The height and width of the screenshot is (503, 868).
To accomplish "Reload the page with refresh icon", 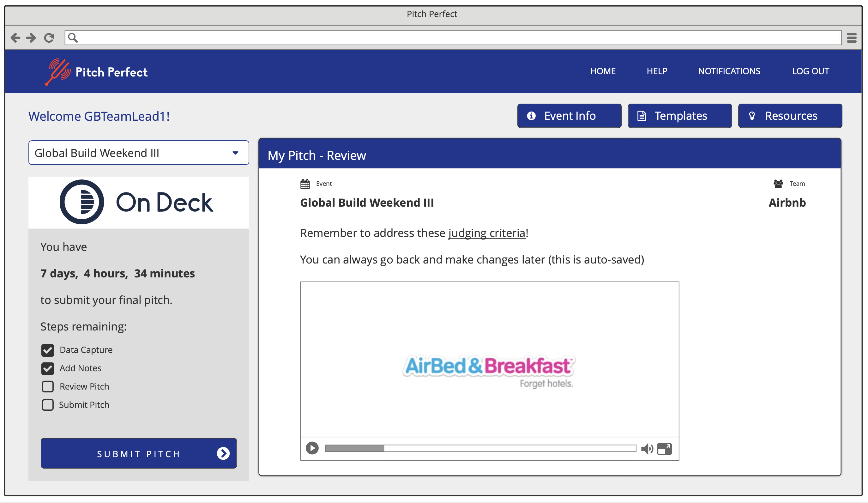I will (49, 38).
